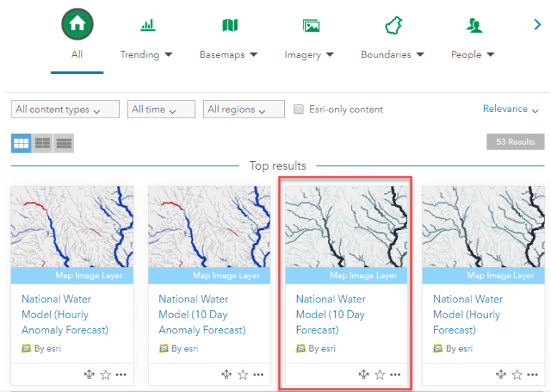Select the All tab label
The image size is (551, 392).
[x=77, y=54]
